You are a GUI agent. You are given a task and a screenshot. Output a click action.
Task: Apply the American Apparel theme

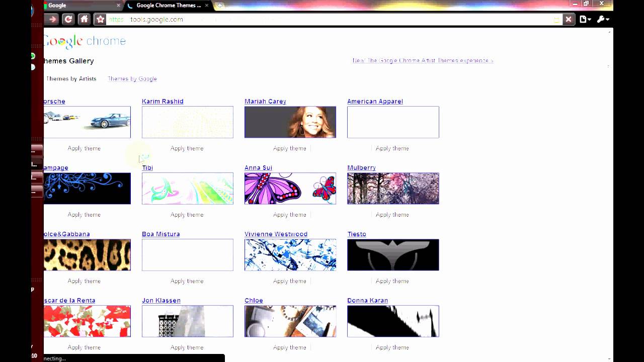click(392, 148)
